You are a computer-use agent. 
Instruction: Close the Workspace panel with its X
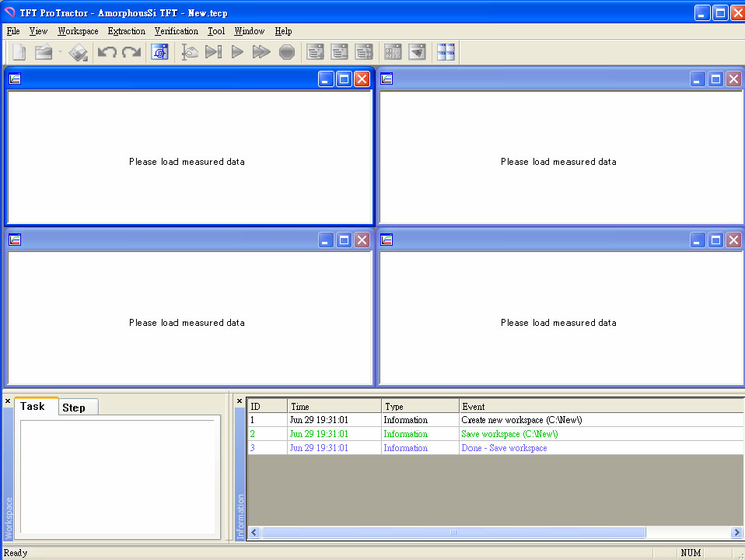click(x=8, y=401)
